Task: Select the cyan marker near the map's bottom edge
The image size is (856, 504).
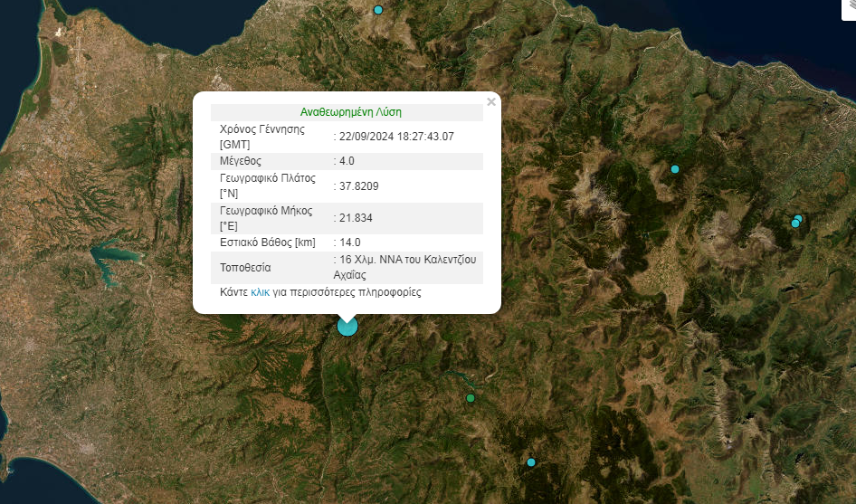Action: (x=530, y=462)
